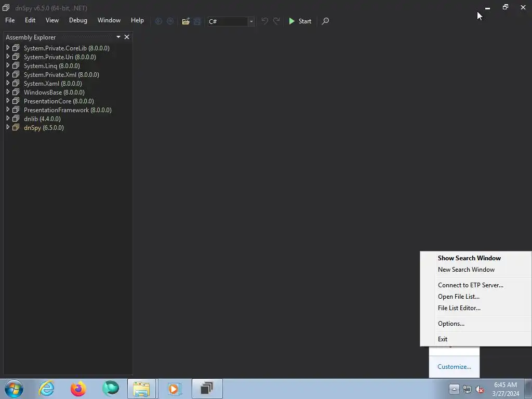Open file using the folder toolbar icon
The image size is (532, 399).
pyautogui.click(x=185, y=21)
